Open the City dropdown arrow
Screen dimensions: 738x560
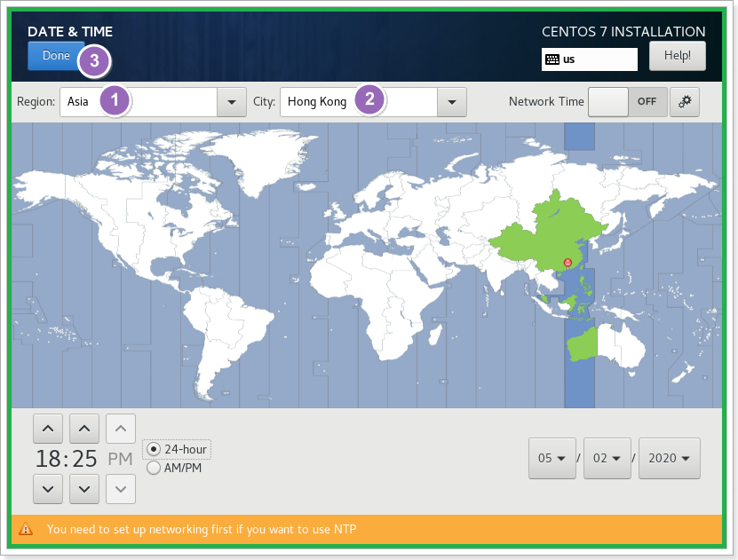coord(452,102)
